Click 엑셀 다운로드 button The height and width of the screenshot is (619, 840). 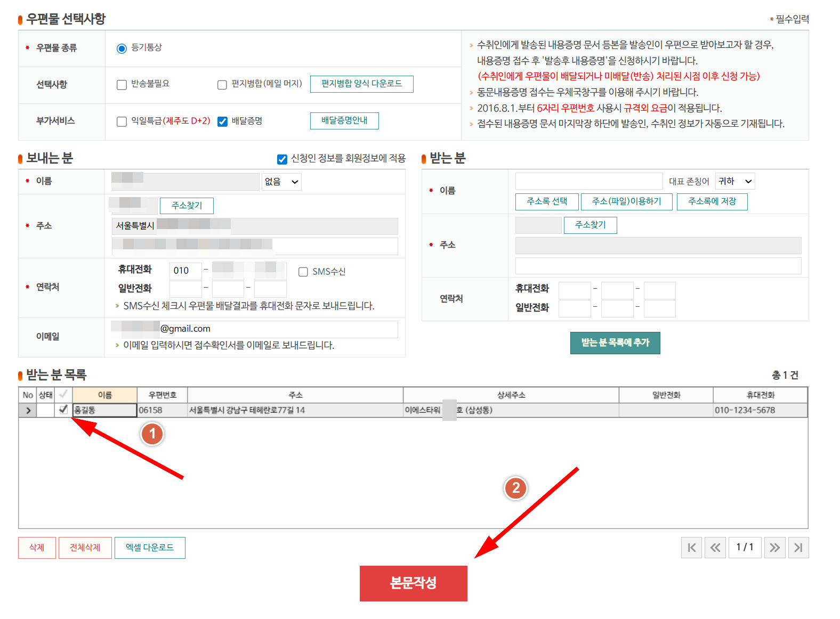tap(150, 548)
